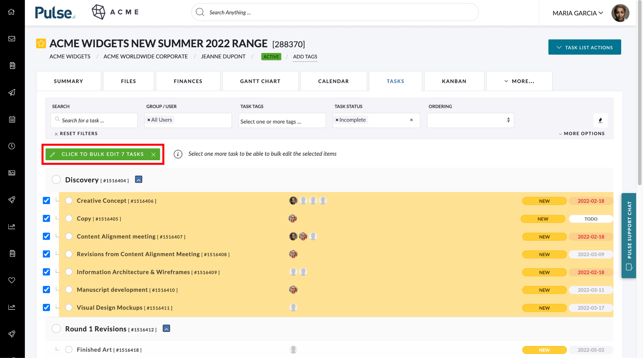The image size is (644, 358).
Task: Uncheck Revisions from Content Alignment Meeting checkbox
Action: point(46,254)
